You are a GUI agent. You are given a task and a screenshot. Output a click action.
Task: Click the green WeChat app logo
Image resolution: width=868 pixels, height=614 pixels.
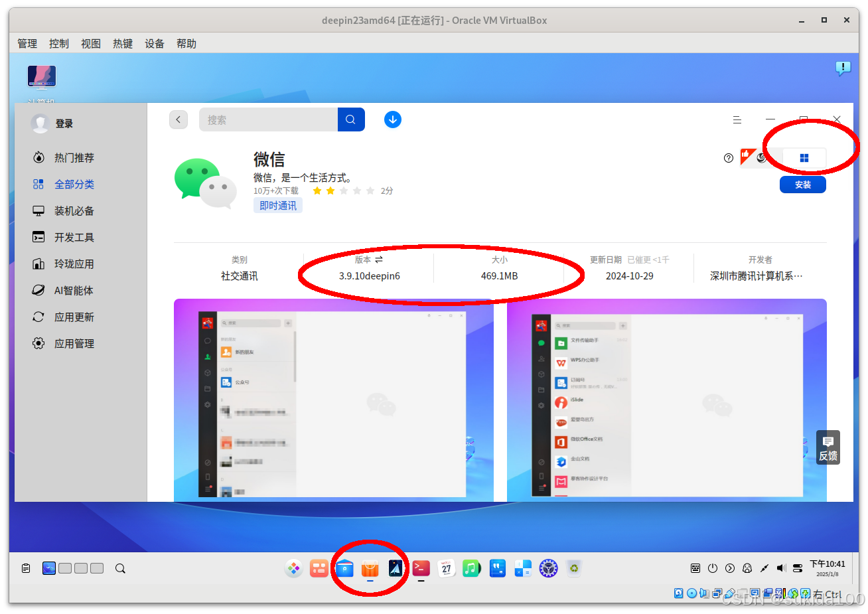point(206,183)
